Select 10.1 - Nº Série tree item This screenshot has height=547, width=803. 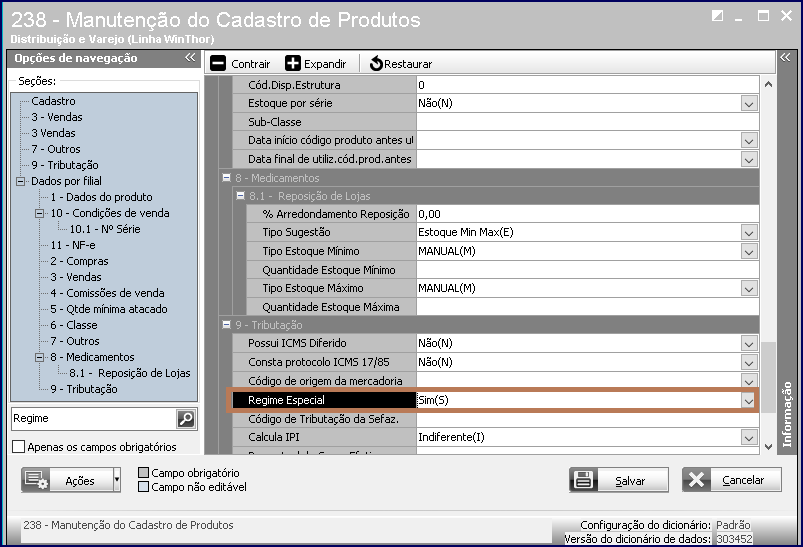pos(105,229)
